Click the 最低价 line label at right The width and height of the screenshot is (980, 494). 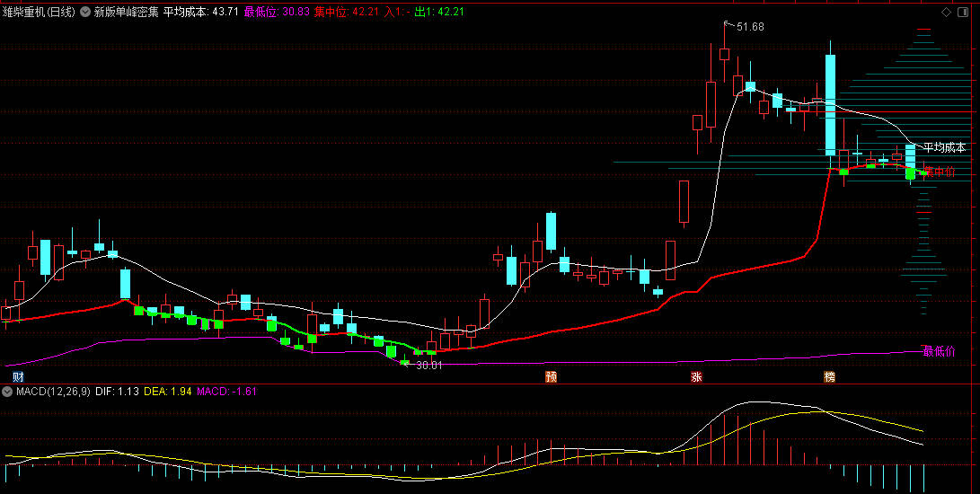pyautogui.click(x=940, y=351)
